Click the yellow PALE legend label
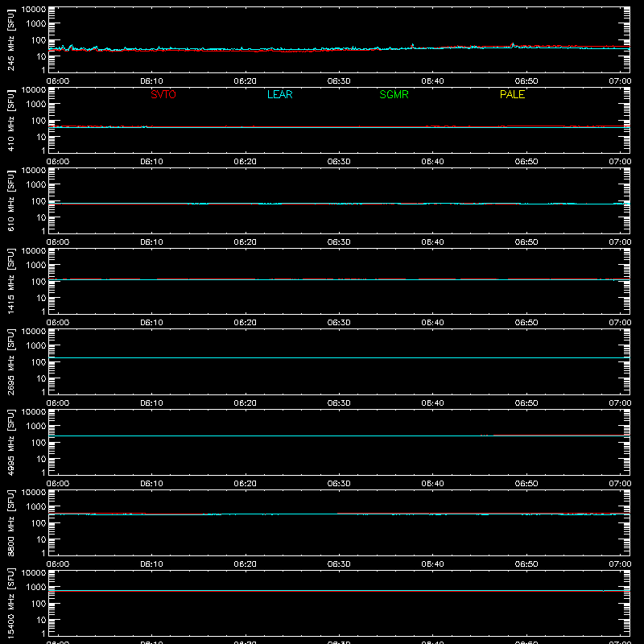The width and height of the screenshot is (644, 644). click(512, 94)
